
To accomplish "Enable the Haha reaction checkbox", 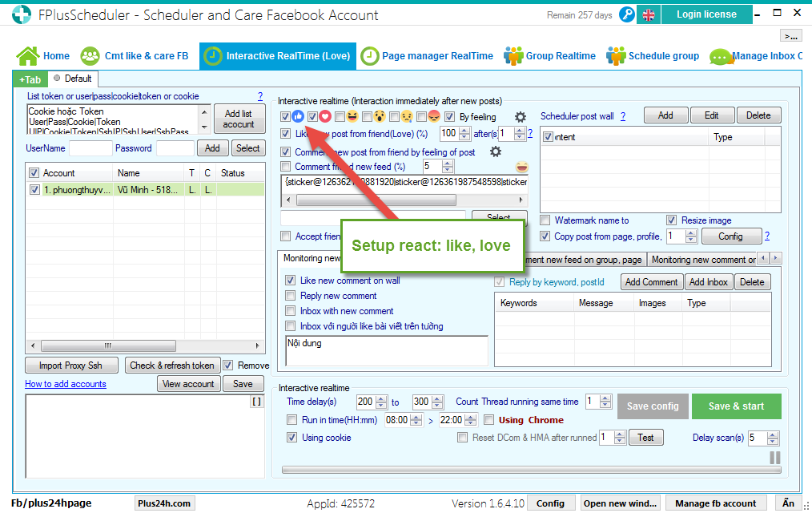I will 340,116.
